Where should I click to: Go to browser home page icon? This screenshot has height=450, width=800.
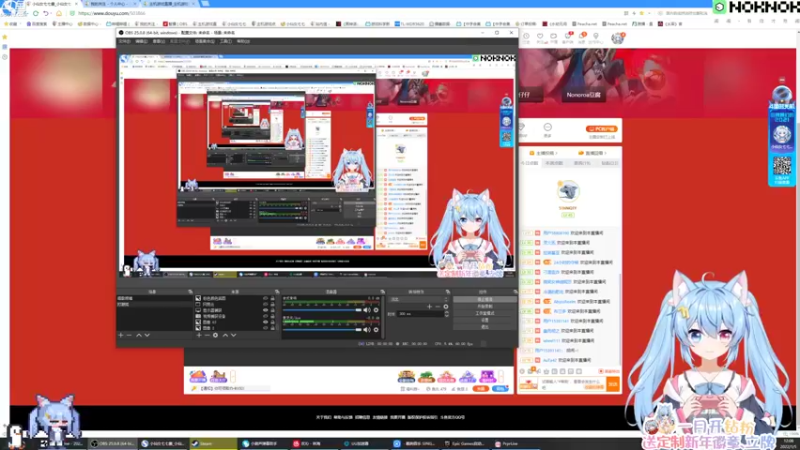(59, 13)
